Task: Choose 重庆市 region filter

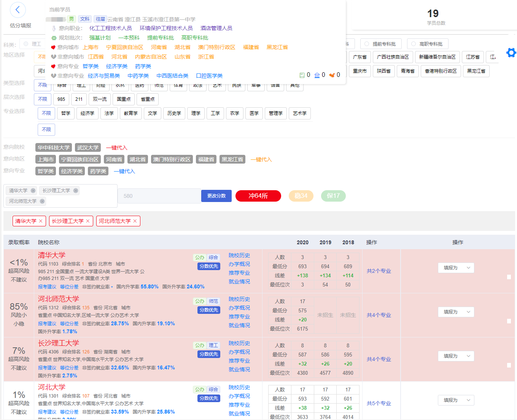Action: pyautogui.click(x=360, y=71)
